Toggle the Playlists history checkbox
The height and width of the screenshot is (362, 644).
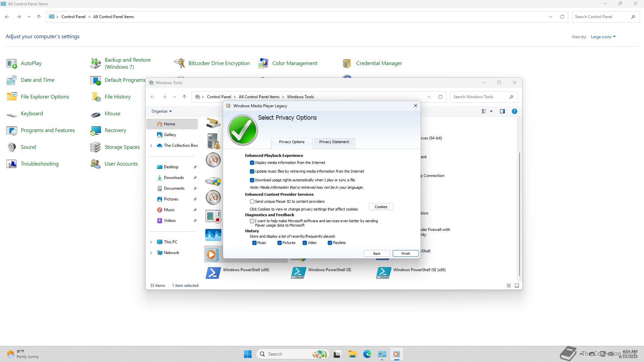(x=330, y=243)
